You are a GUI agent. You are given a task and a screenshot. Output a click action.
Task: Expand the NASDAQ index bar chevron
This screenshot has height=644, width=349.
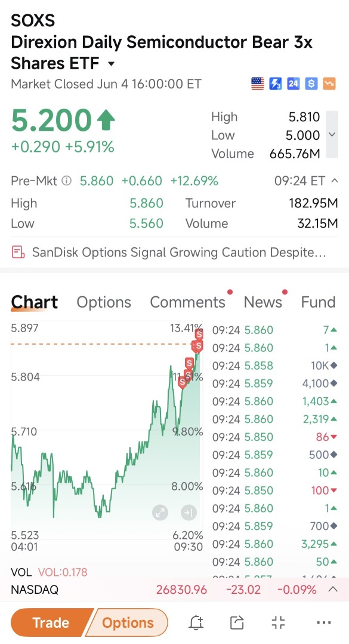pyautogui.click(x=333, y=590)
